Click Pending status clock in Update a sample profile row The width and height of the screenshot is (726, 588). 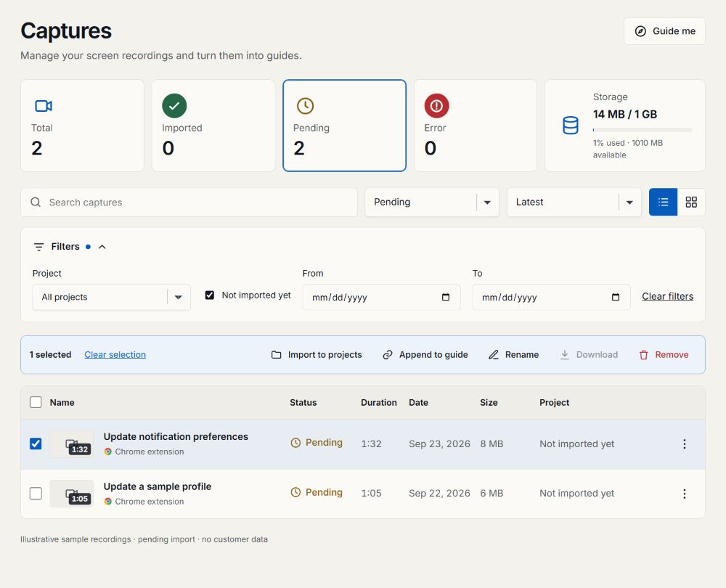click(295, 493)
